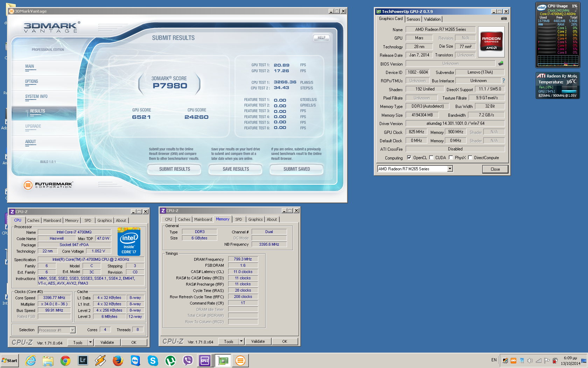
Task: Open Skype from taskbar
Action: click(x=153, y=360)
